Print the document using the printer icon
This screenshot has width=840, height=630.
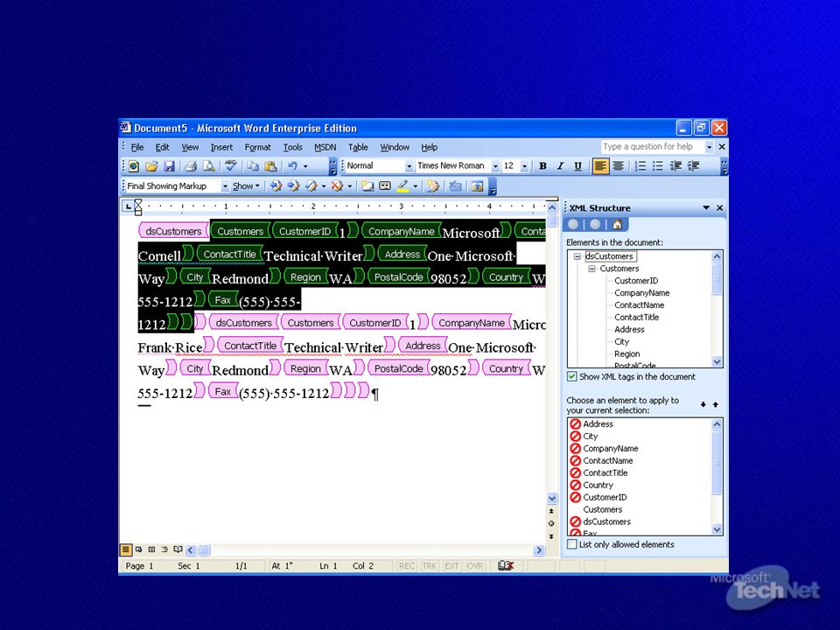(x=192, y=166)
